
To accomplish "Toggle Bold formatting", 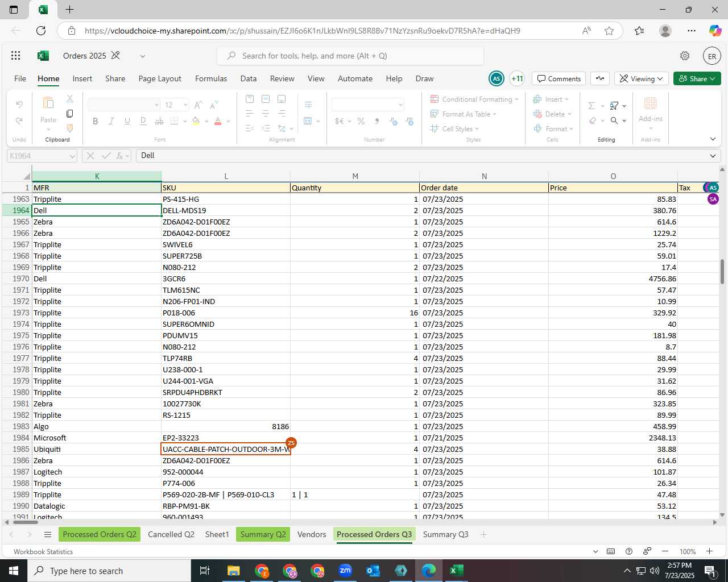I will tap(96, 120).
